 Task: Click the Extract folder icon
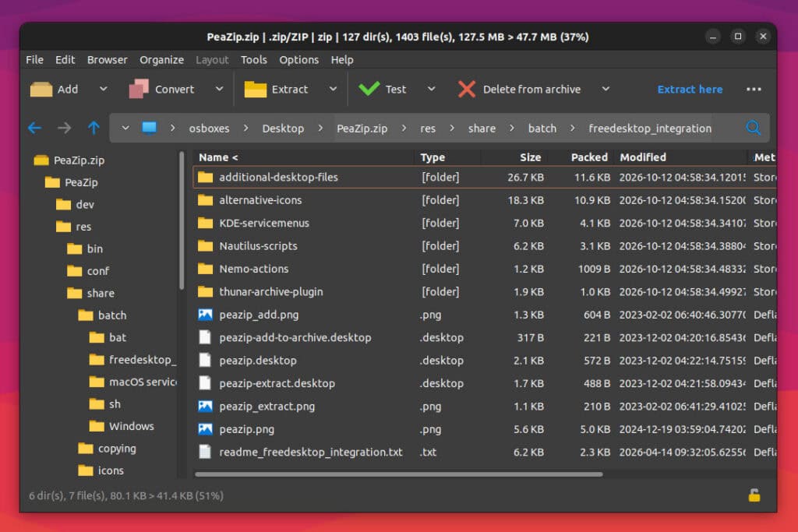click(256, 90)
